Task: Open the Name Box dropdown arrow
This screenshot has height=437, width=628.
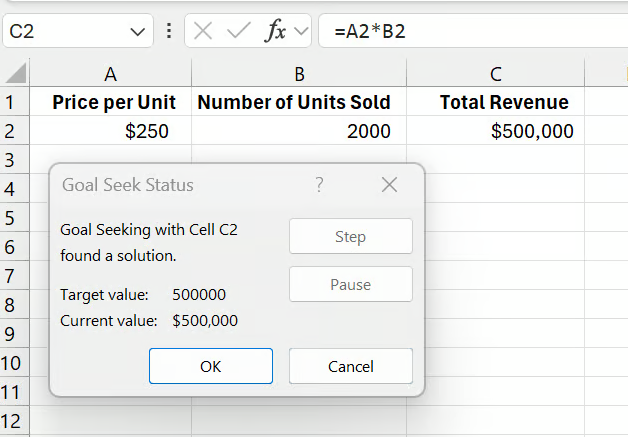Action: [137, 32]
